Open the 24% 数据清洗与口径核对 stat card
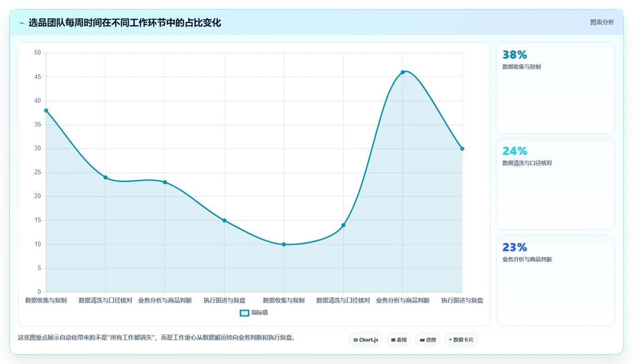This screenshot has width=633, height=364. [555, 184]
